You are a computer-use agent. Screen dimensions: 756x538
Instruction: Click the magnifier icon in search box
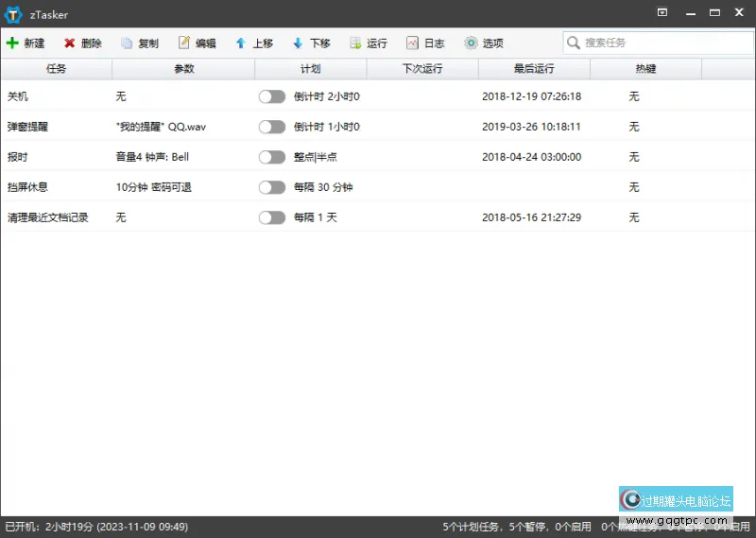pyautogui.click(x=574, y=43)
